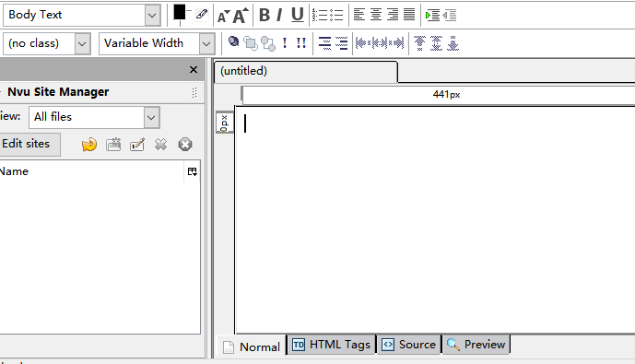Toggle bold formatting
Image resolution: width=635 pixels, height=364 pixels.
point(265,15)
